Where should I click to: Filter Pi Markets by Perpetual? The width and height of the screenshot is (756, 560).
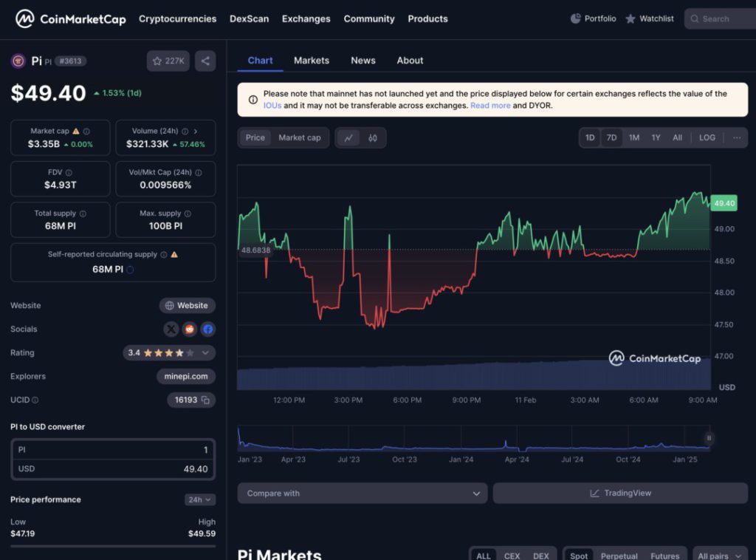(x=619, y=556)
